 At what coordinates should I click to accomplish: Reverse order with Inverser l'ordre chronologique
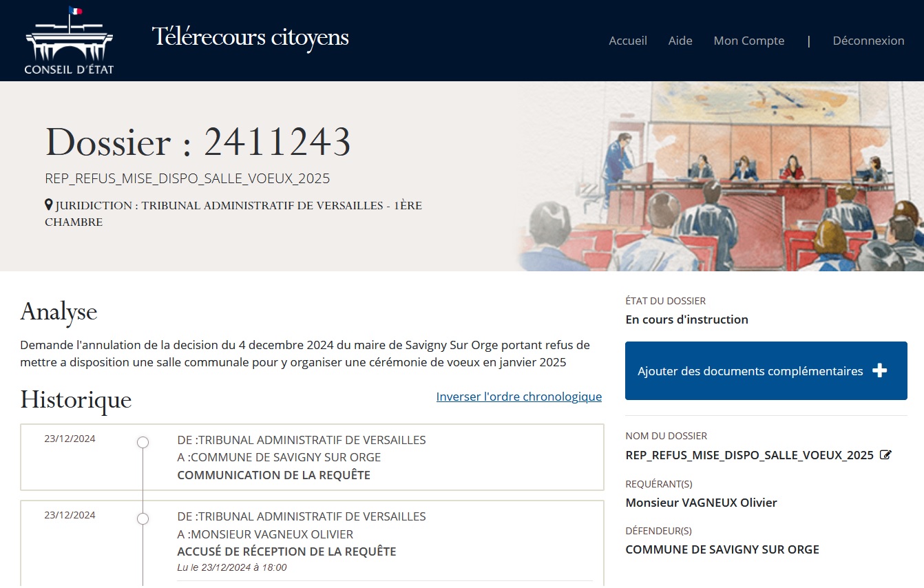tap(518, 397)
